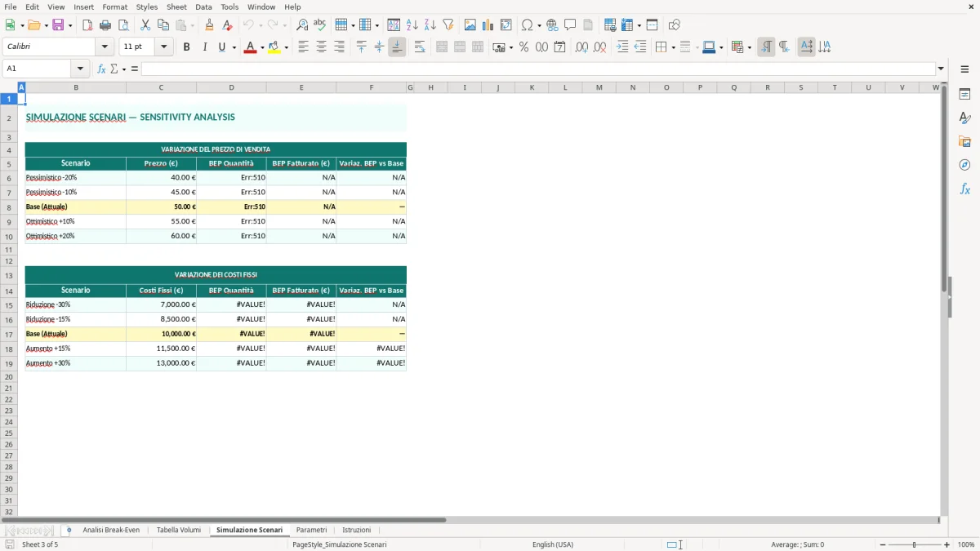Open the Background Color dropdown arrow
Viewport: 980px width, 551px height.
tap(287, 47)
